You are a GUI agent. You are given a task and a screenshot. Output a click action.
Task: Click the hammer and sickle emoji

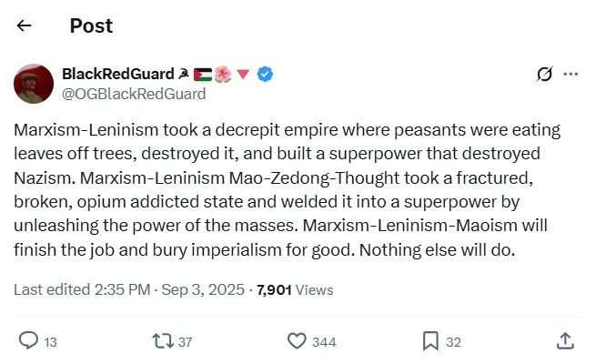(183, 74)
